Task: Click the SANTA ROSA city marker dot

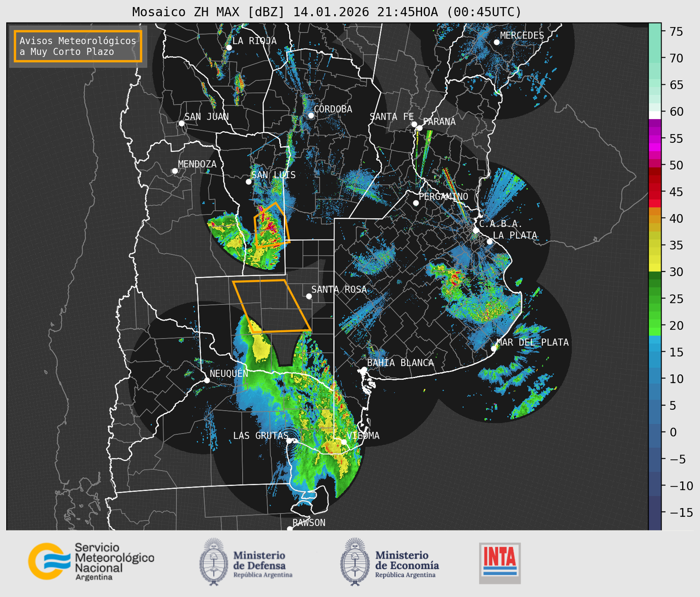Action: 309,296
